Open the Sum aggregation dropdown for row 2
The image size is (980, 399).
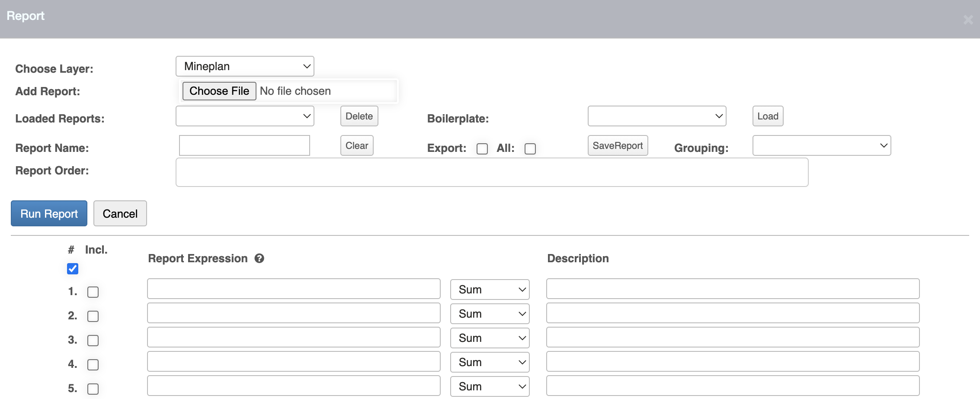(x=490, y=314)
